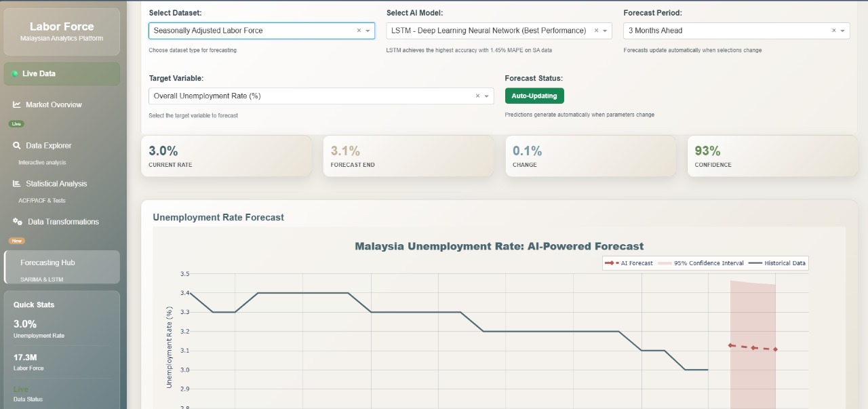Click the Data Explorer magnifier icon
868x409 pixels.
tap(16, 145)
